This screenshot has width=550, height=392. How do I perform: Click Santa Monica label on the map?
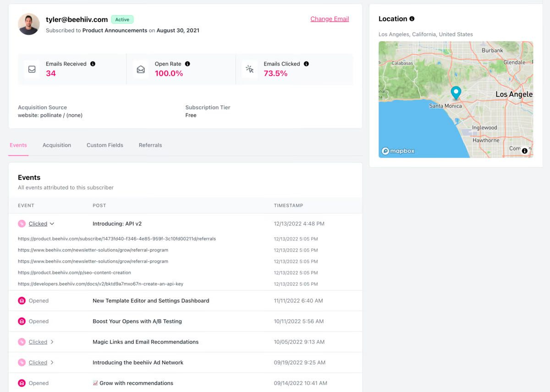445,106
